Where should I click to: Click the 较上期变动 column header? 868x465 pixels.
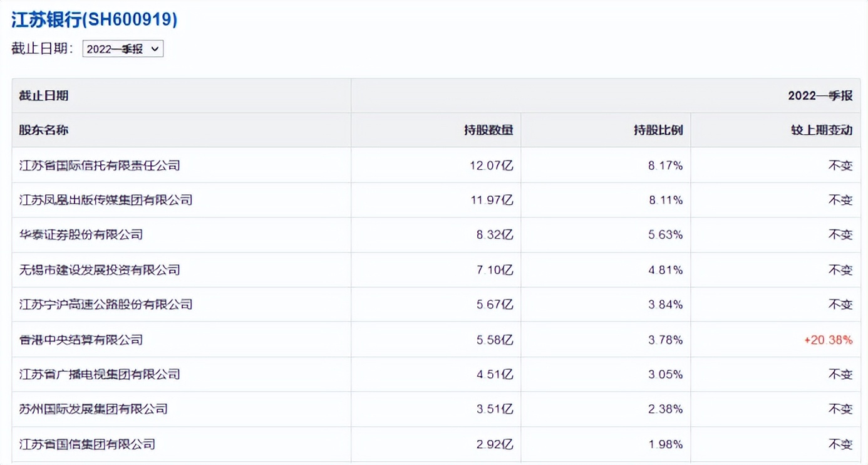(822, 130)
